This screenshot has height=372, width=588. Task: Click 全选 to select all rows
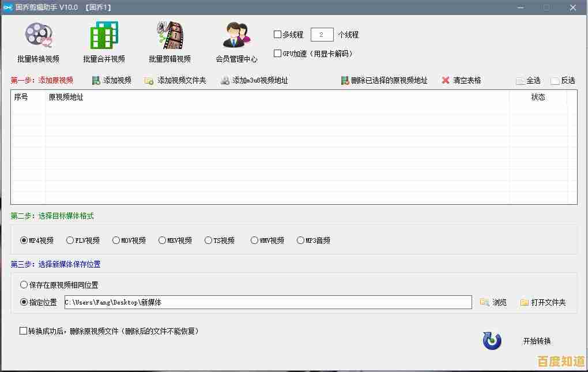(528, 80)
